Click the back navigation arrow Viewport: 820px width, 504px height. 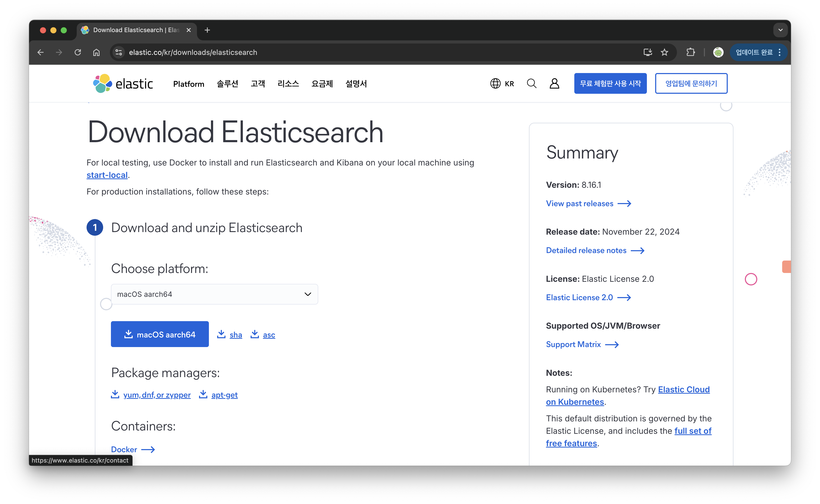(40, 52)
